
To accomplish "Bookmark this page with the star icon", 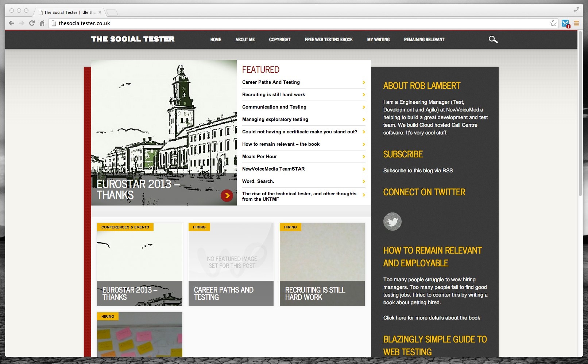I will [553, 23].
